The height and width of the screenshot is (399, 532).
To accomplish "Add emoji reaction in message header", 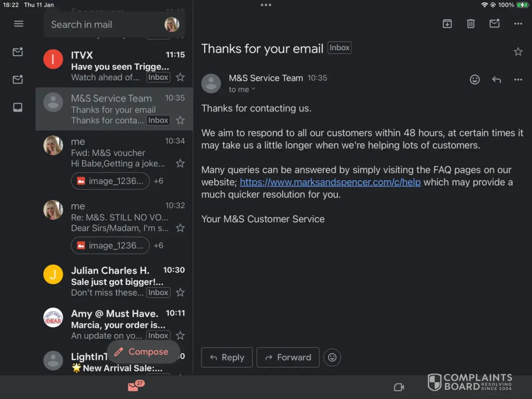I will (475, 80).
